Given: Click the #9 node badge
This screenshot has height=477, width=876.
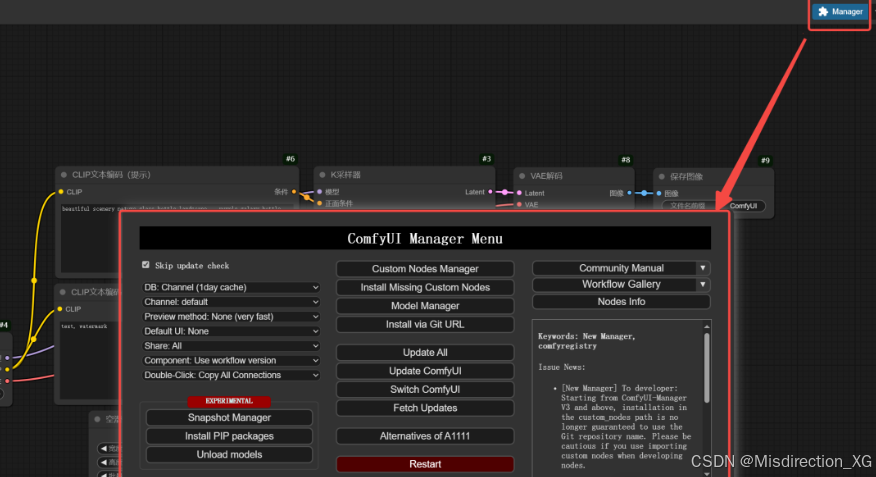Looking at the screenshot, I should (x=765, y=160).
